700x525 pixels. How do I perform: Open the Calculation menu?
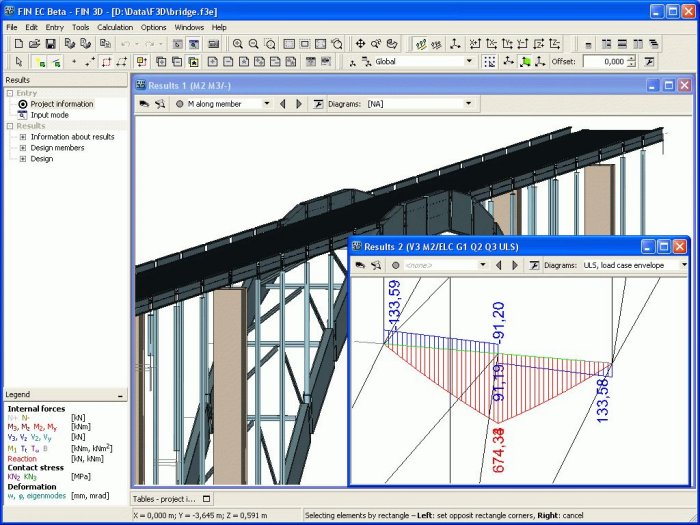click(x=115, y=27)
